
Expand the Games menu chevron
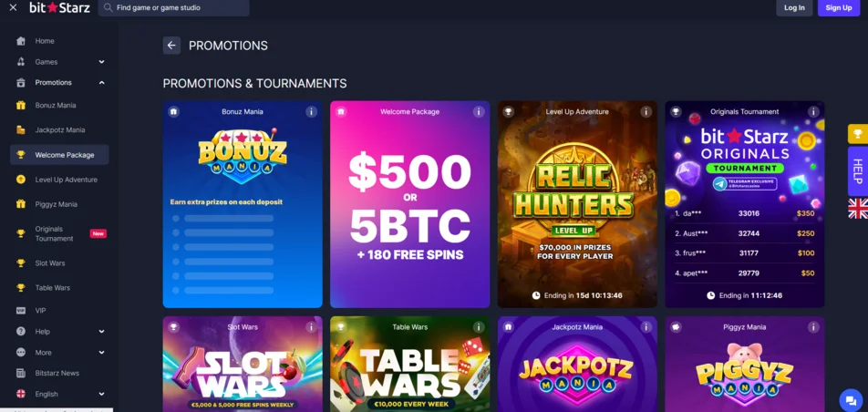(102, 62)
